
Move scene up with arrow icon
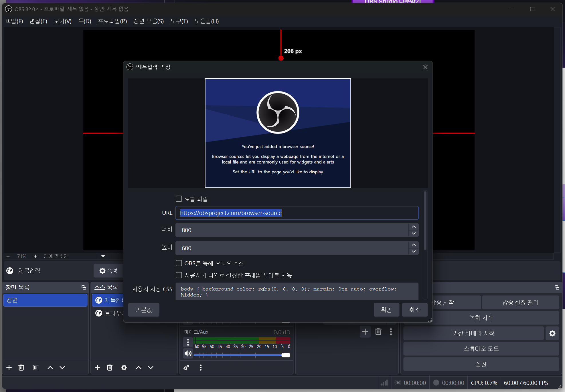tap(50, 367)
